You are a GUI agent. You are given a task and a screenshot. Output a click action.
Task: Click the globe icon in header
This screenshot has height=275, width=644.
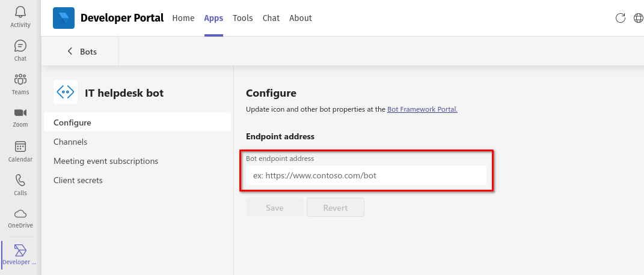coord(639,17)
